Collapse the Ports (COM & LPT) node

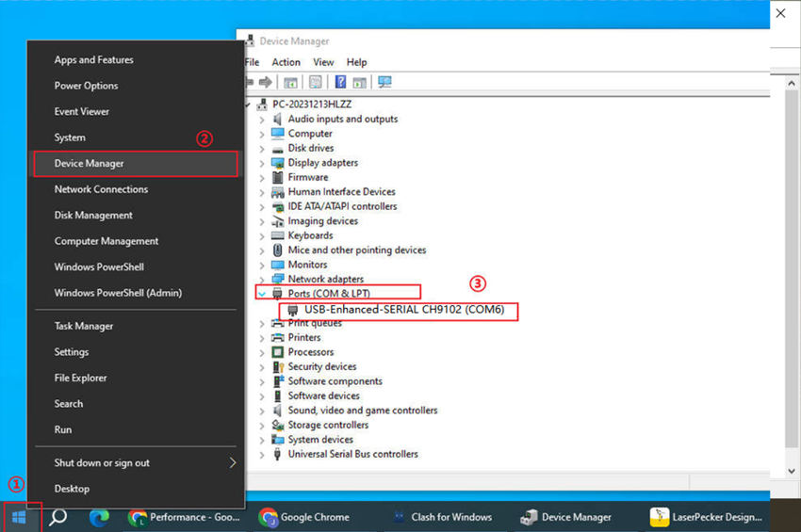click(262, 294)
